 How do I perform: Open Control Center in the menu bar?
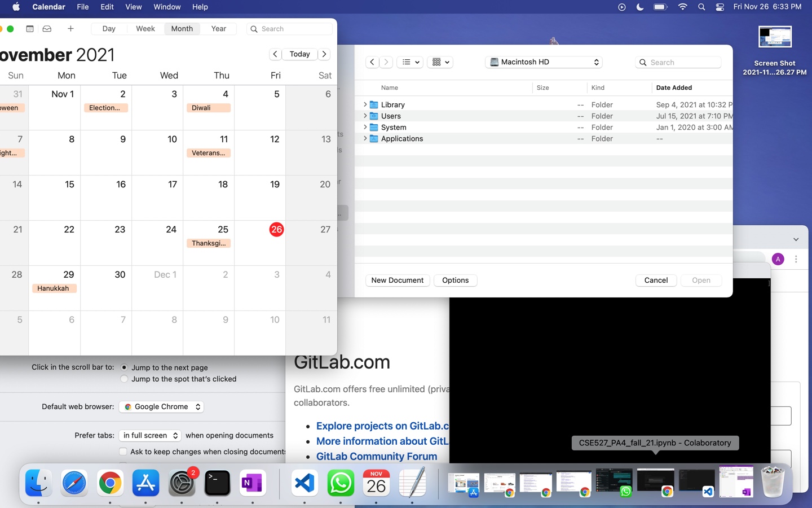click(x=720, y=7)
